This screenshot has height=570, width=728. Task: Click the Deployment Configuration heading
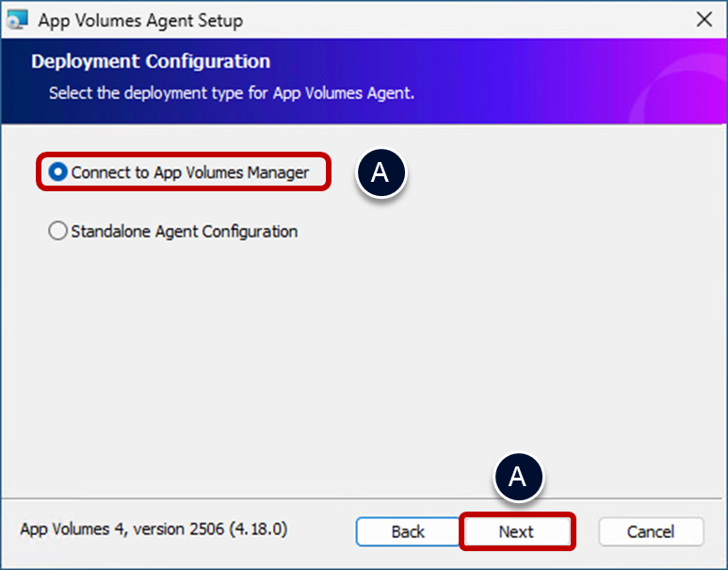[x=151, y=62]
